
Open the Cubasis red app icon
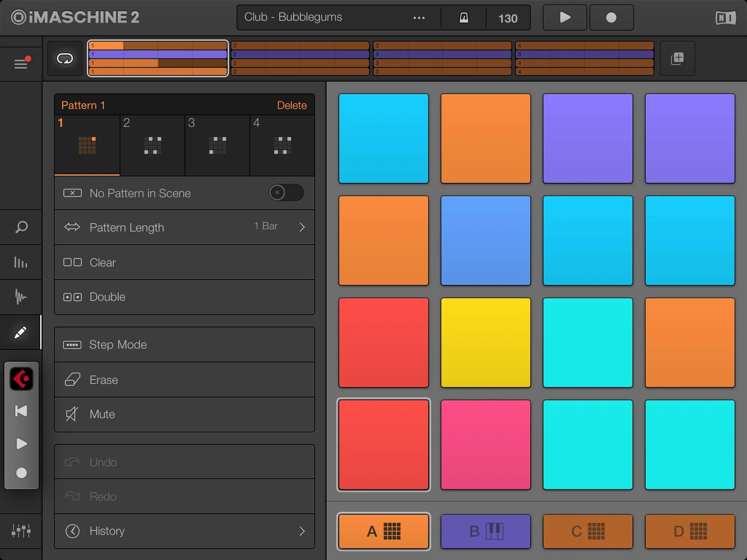tap(22, 378)
